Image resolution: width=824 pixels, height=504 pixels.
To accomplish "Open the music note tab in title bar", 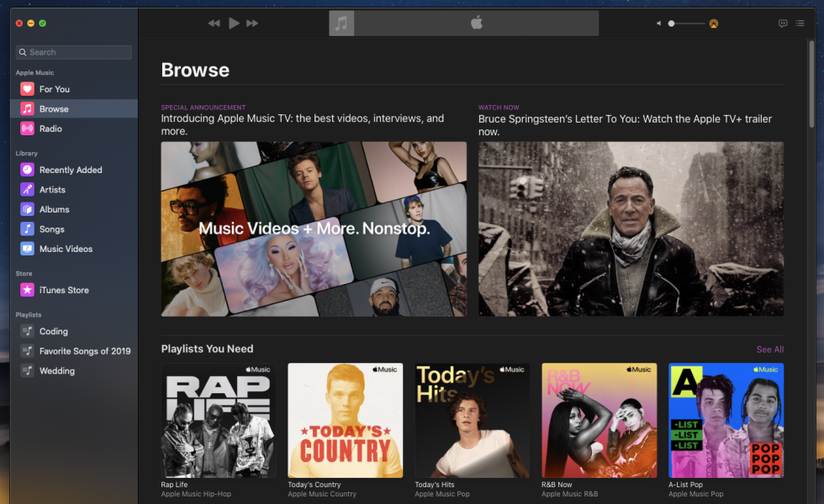I will pyautogui.click(x=341, y=23).
